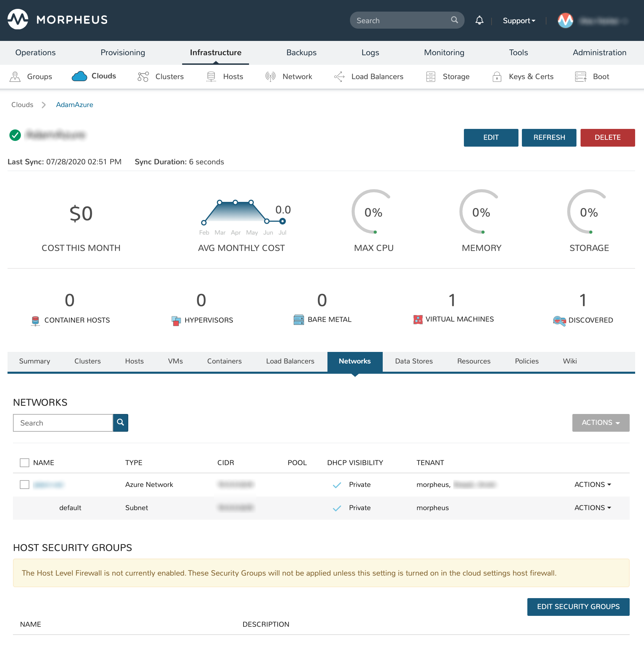
Task: Click the Morpheus logo in the header
Action: click(18, 20)
